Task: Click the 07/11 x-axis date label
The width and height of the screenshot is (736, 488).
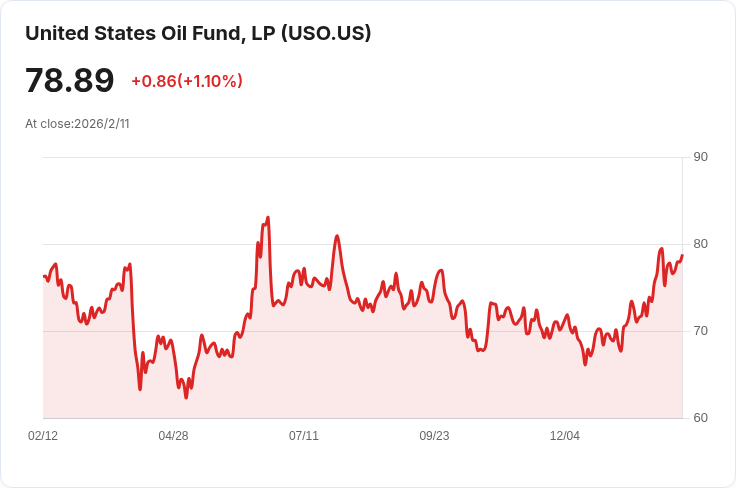Action: coord(304,436)
